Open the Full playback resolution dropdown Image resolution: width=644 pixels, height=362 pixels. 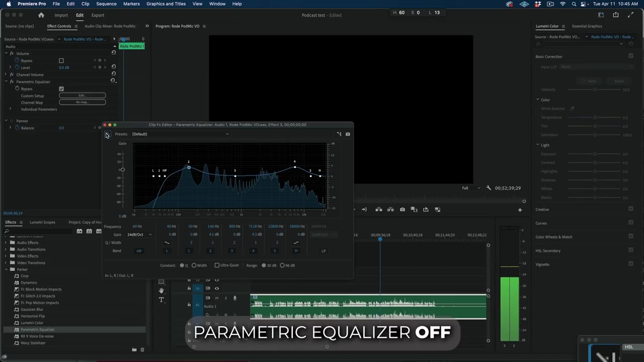[471, 188]
